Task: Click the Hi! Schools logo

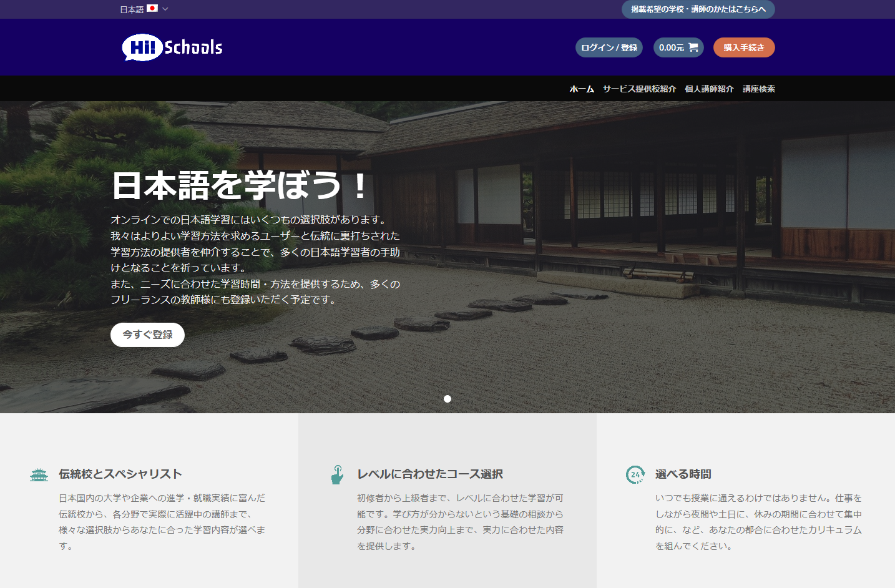Action: pyautogui.click(x=172, y=47)
